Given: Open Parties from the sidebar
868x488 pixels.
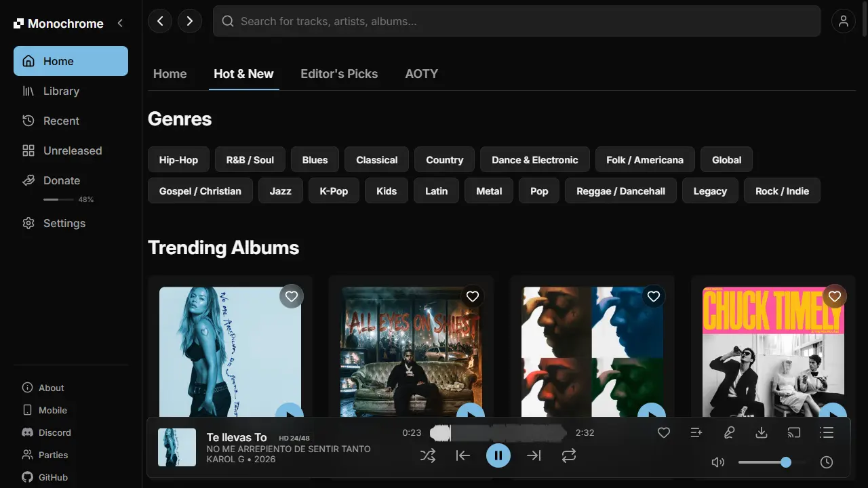Looking at the screenshot, I should (71, 455).
